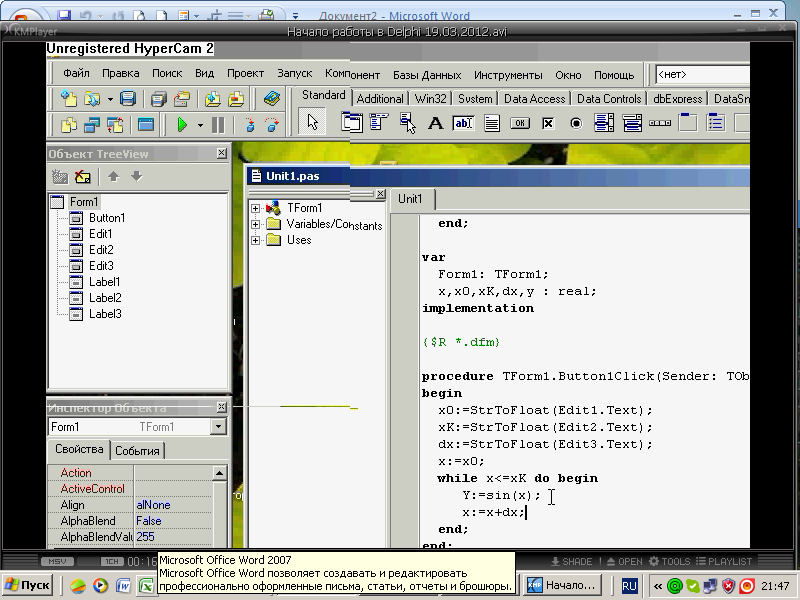This screenshot has height=600, width=800.
Task: Click the New Form icon
Action: point(146,124)
